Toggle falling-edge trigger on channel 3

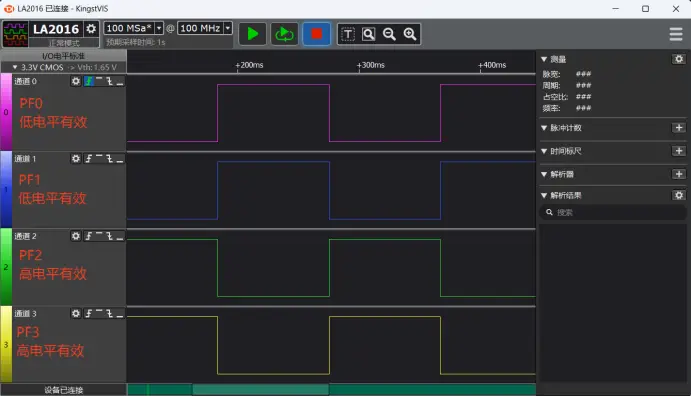point(109,314)
